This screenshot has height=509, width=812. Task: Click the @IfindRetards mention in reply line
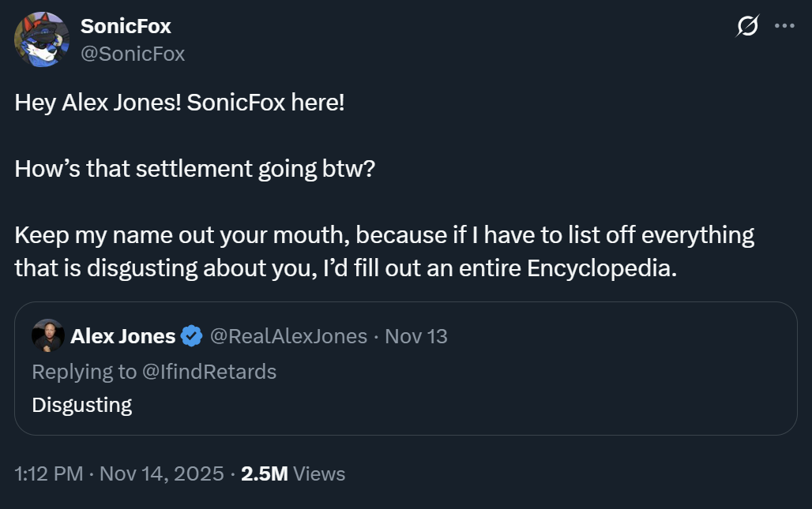[x=209, y=372]
